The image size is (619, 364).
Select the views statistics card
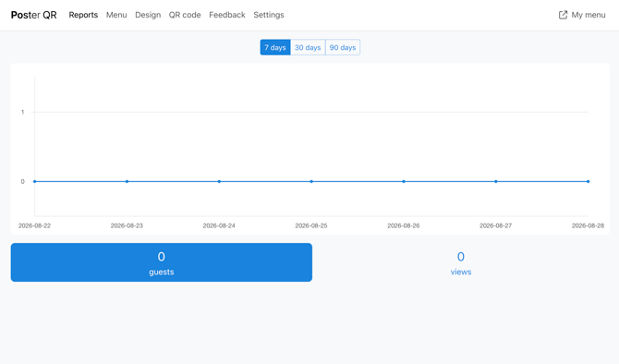pos(461,262)
